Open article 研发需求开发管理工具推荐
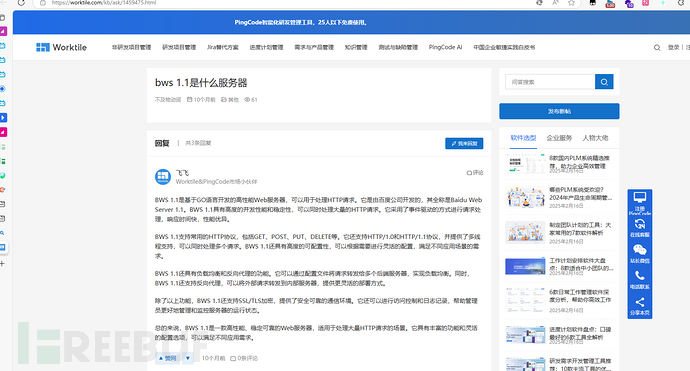 pyautogui.click(x=580, y=364)
